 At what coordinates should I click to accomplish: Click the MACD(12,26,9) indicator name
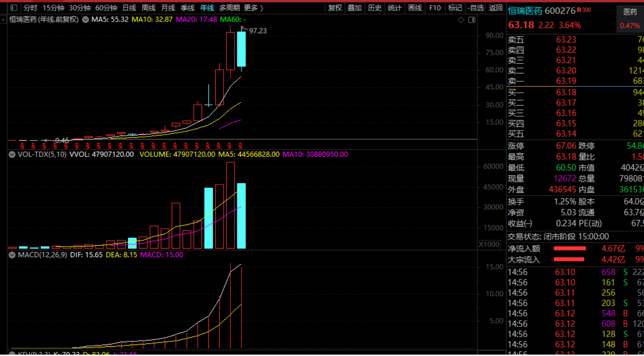coord(42,254)
